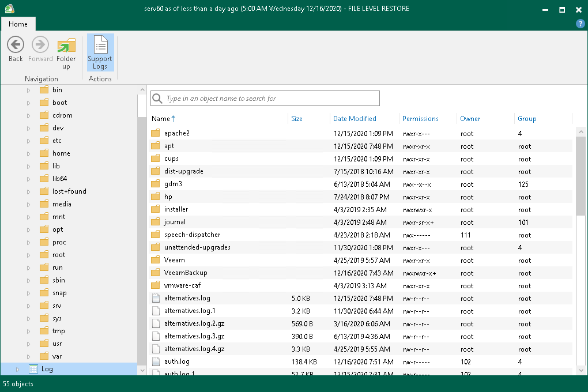This screenshot has width=588, height=392.
Task: Click the search magnifier icon
Action: pyautogui.click(x=157, y=99)
